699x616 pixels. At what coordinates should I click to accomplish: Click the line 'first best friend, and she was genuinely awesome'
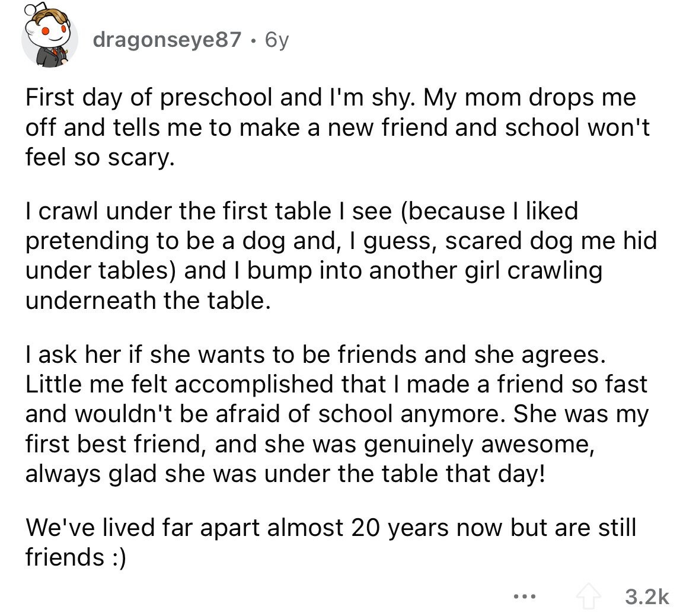310,445
